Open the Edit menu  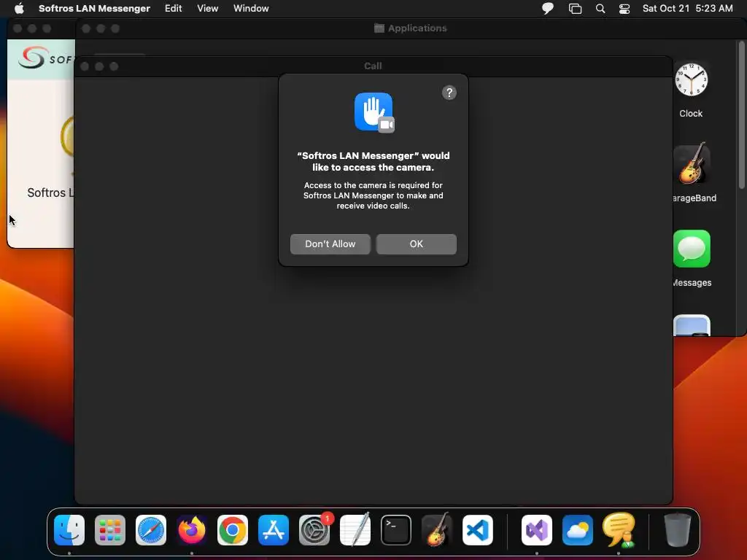click(174, 8)
